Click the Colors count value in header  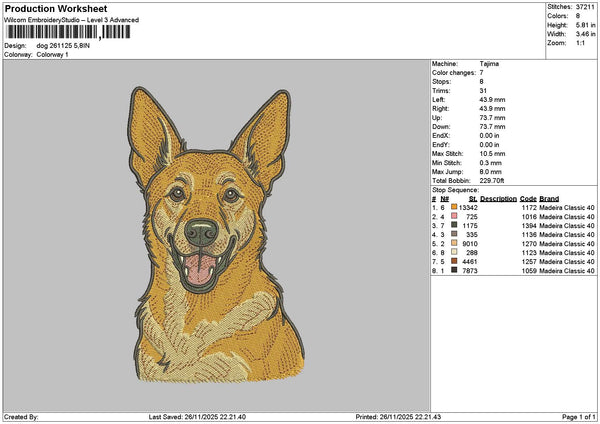(x=578, y=16)
